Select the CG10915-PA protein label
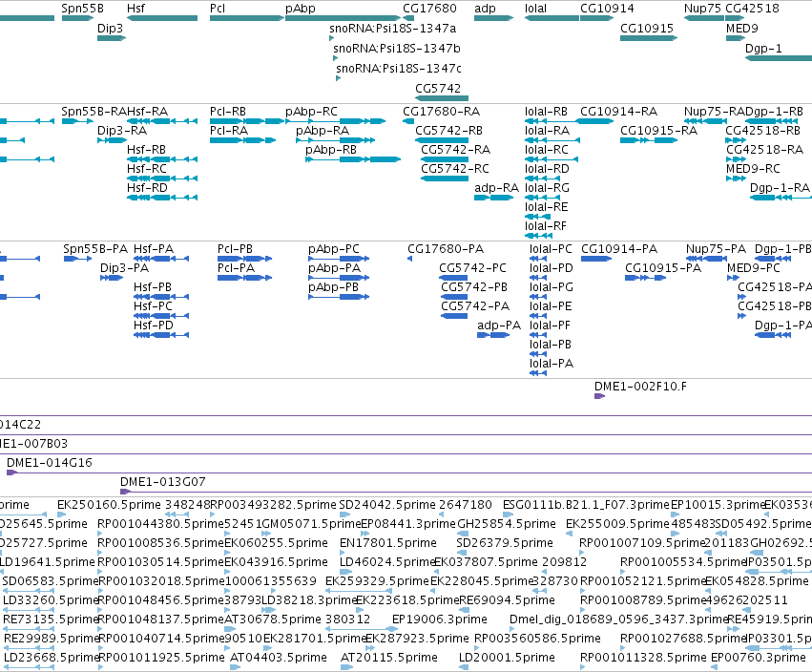The width and height of the screenshot is (812, 672). click(663, 268)
